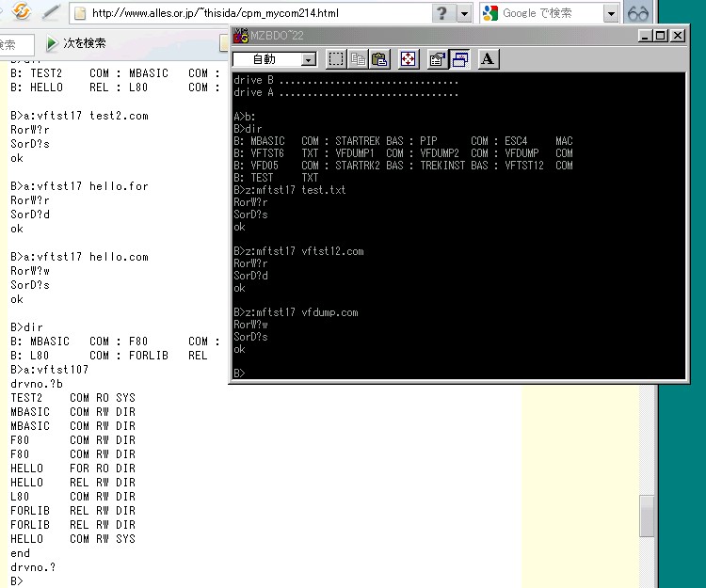Click the find text input box at left
The width and height of the screenshot is (706, 588).
[17, 44]
